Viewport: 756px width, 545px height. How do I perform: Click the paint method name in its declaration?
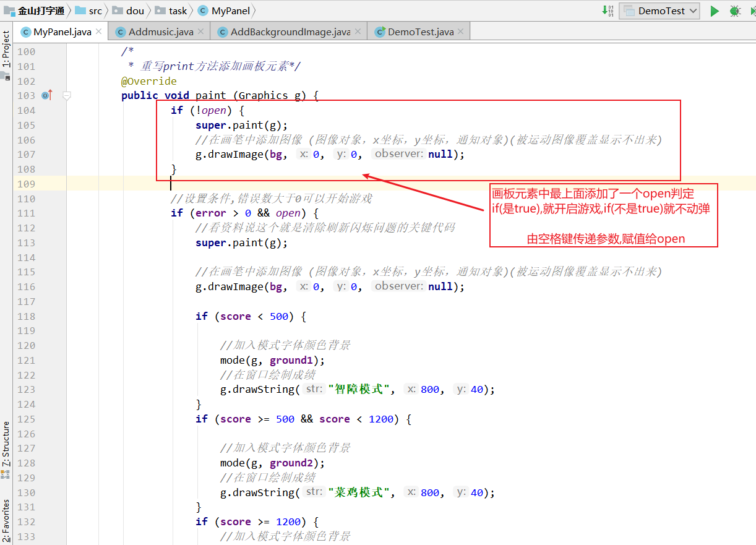pos(211,95)
